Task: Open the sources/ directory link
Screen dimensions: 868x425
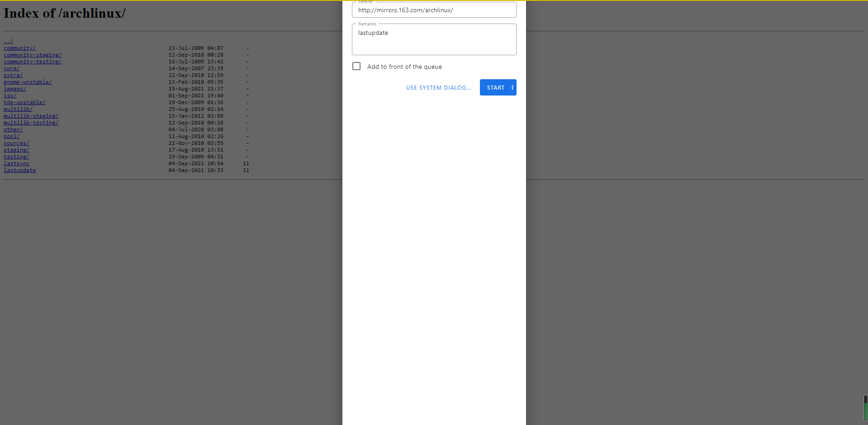Action: click(16, 143)
